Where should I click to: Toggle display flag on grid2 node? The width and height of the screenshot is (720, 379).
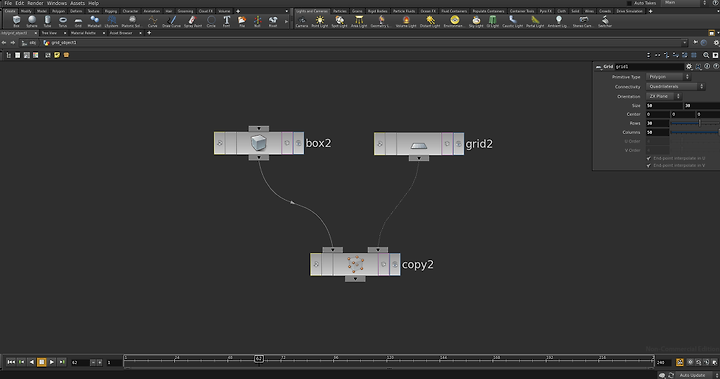(x=459, y=144)
